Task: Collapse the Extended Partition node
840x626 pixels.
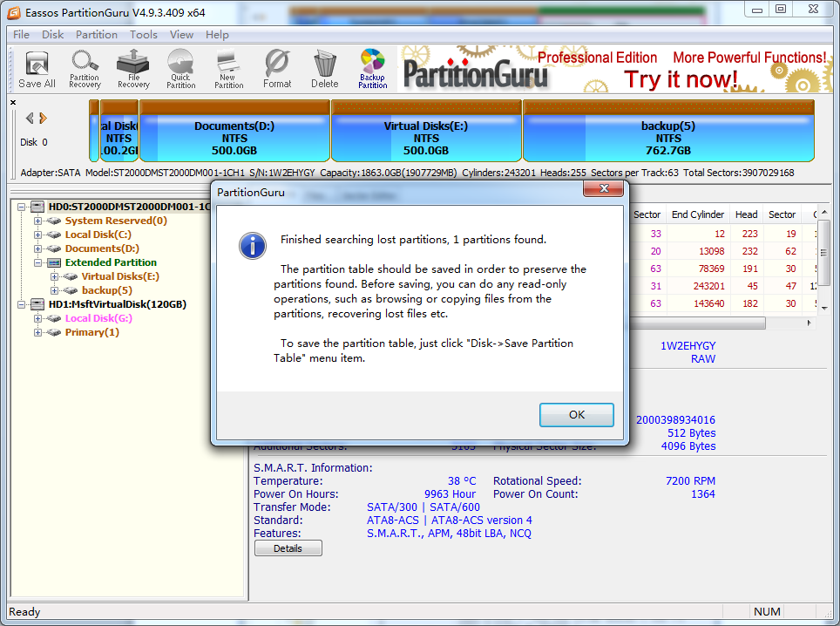Action: click(x=37, y=262)
